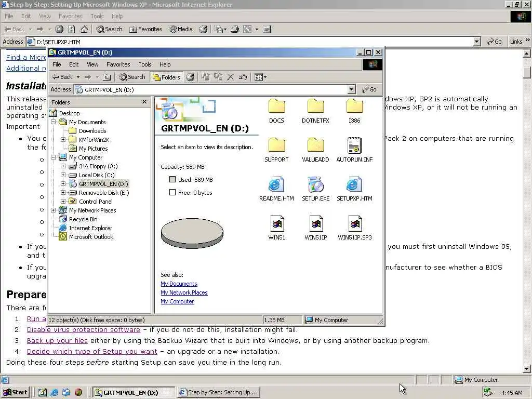This screenshot has height=399, width=532.
Task: Select the AUTORUN.INF file
Action: (x=354, y=150)
